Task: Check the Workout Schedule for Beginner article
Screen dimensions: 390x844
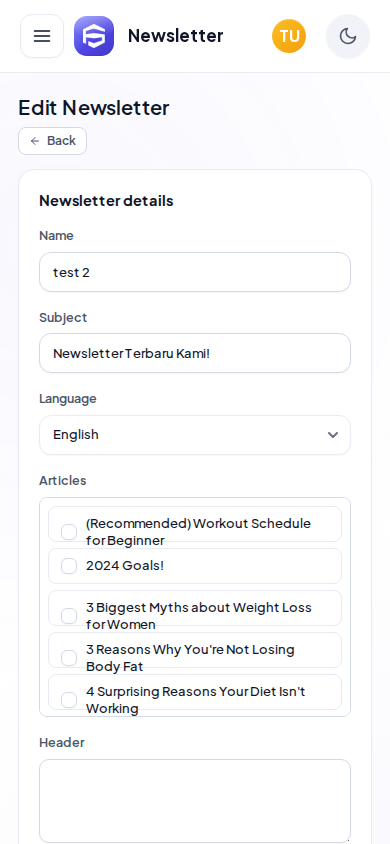Action: tap(69, 532)
